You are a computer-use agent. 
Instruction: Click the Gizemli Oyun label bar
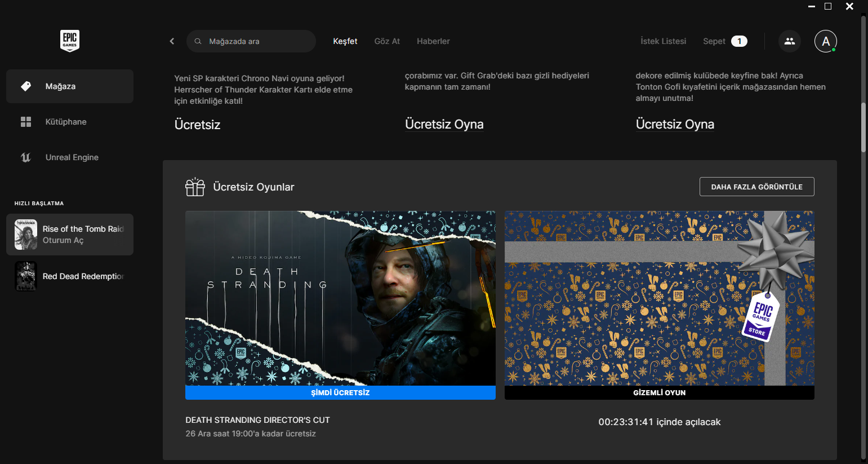[x=660, y=392]
